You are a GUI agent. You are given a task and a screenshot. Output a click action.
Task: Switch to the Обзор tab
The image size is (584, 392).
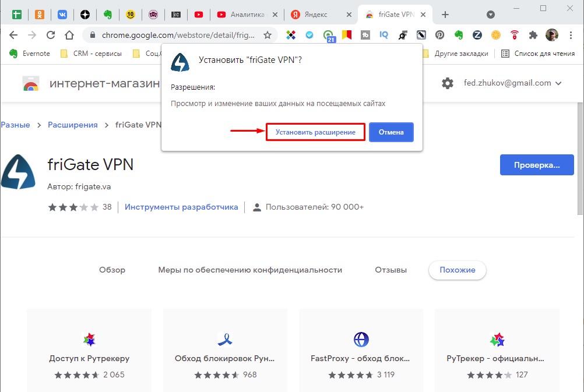[112, 270]
